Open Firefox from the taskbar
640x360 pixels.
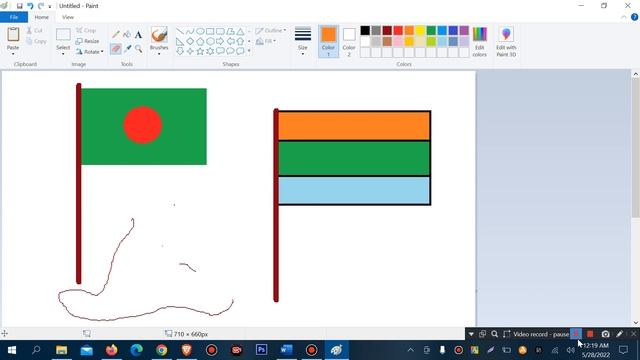[111, 350]
